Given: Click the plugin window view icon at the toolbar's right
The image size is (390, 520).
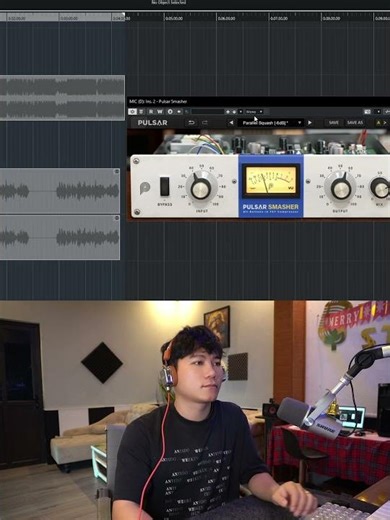Looking at the screenshot, I should 367,112.
